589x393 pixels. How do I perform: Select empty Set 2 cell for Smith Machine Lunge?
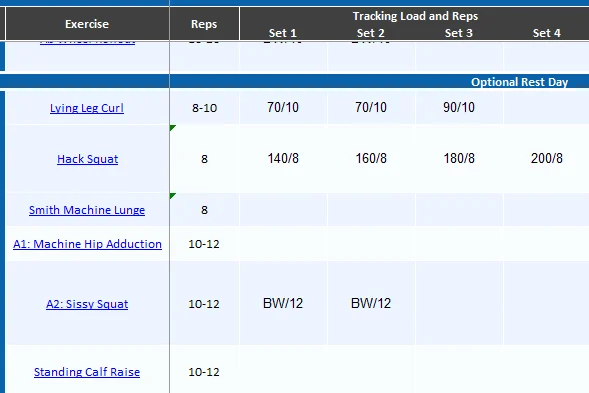[371, 210]
